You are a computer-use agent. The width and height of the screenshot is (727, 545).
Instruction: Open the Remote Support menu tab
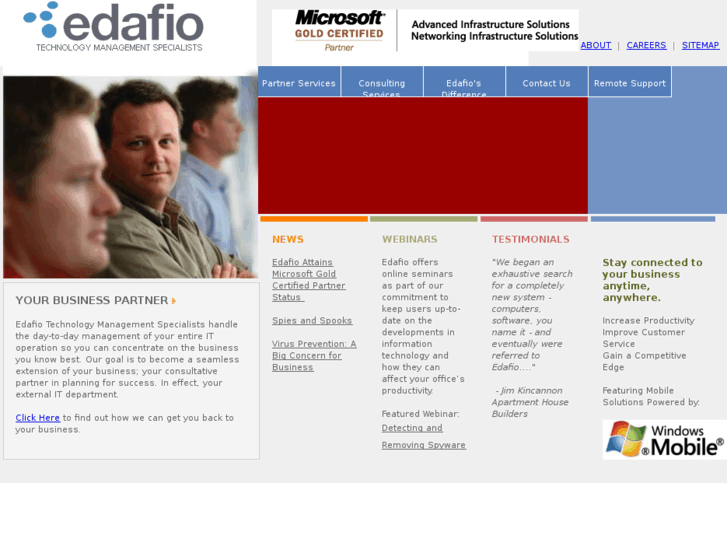630,82
